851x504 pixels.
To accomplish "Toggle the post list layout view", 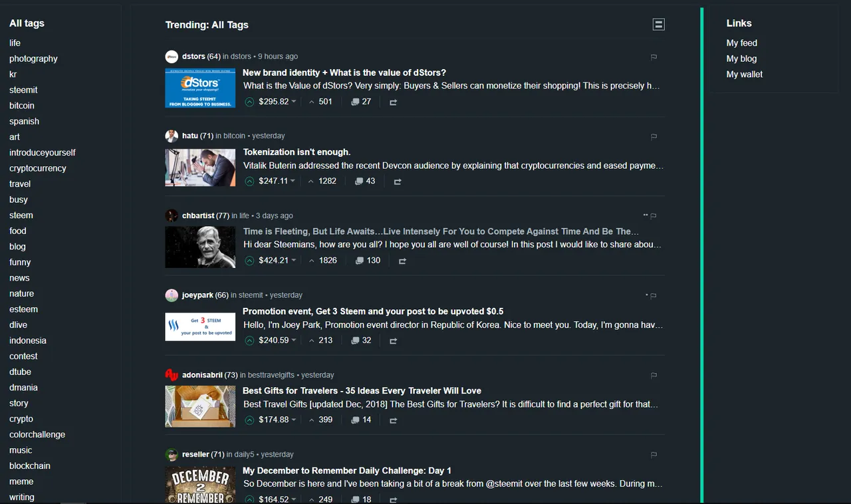I will pyautogui.click(x=658, y=25).
